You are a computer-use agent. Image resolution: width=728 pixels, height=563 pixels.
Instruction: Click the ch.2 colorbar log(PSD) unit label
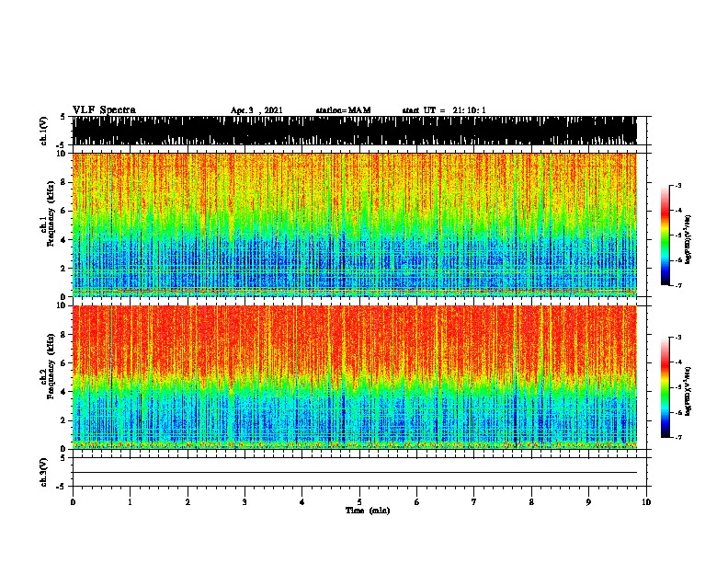pos(688,391)
